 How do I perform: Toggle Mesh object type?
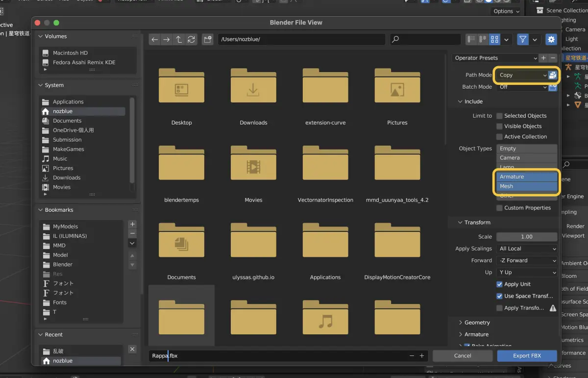(x=527, y=186)
